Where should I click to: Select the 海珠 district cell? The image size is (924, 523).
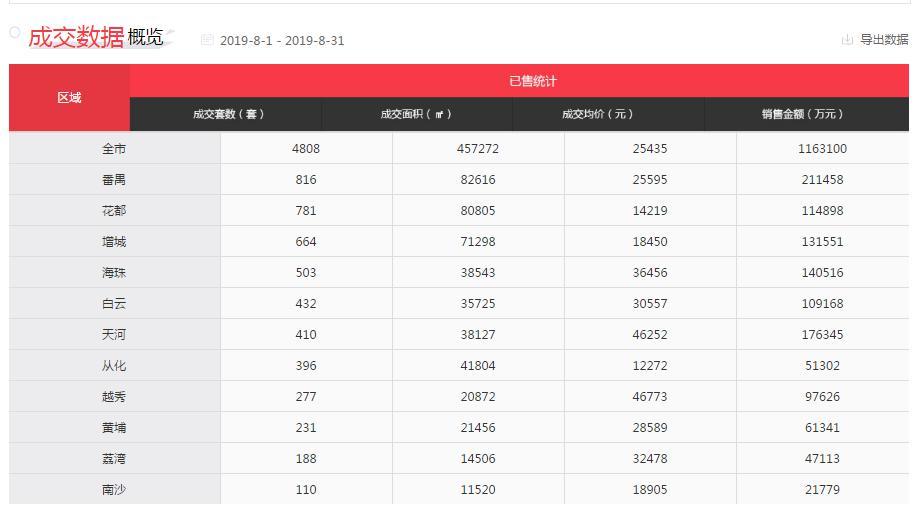[x=114, y=273]
